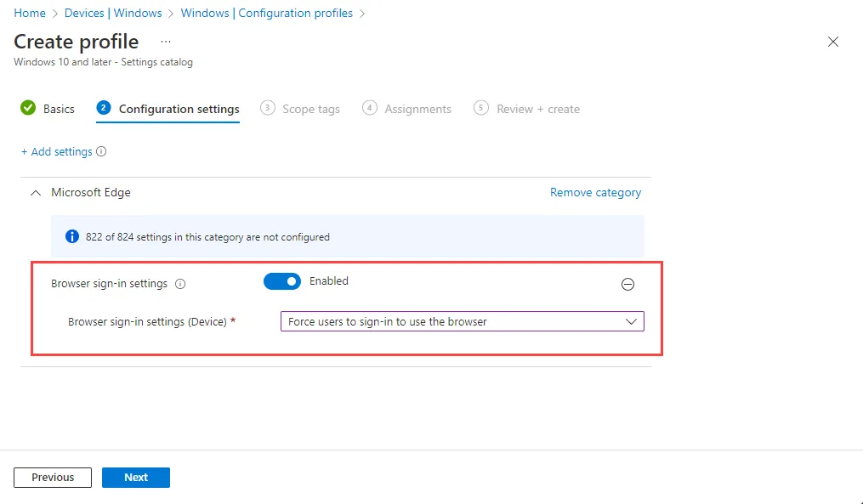Click the 'Enabled' label beside the switch
This screenshot has width=863, height=504.
[328, 281]
